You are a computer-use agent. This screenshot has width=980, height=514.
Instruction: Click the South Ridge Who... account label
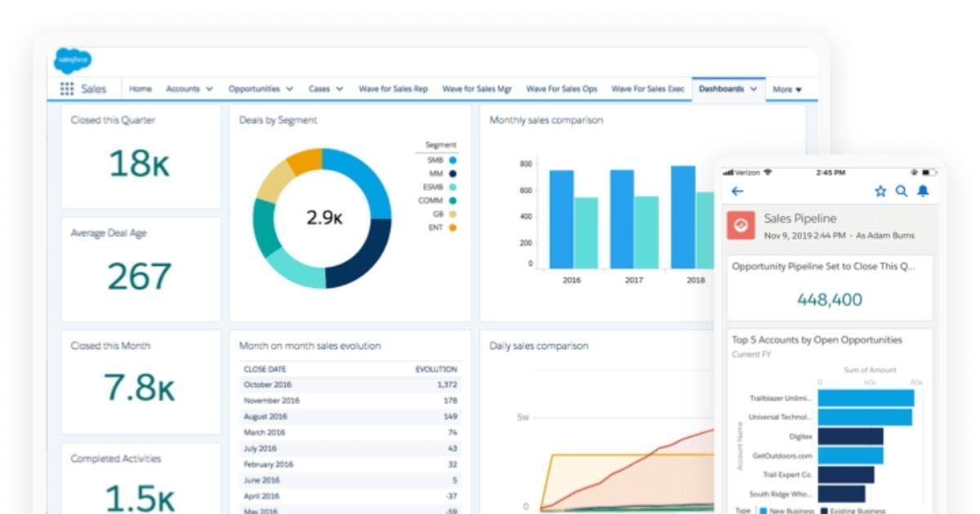782,494
